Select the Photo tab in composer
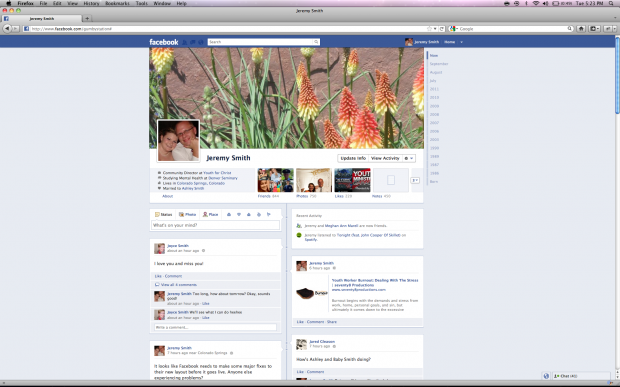The image size is (620, 387). [187, 214]
